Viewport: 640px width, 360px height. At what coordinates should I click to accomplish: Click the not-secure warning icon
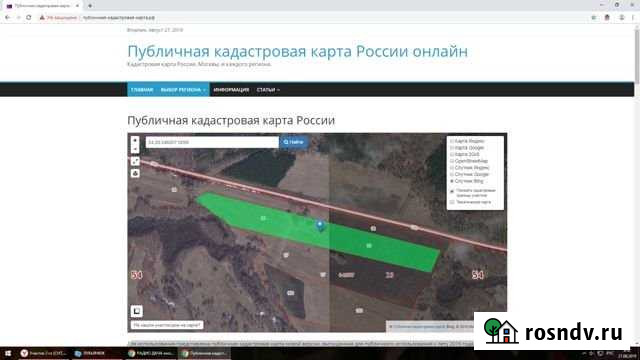pos(42,18)
